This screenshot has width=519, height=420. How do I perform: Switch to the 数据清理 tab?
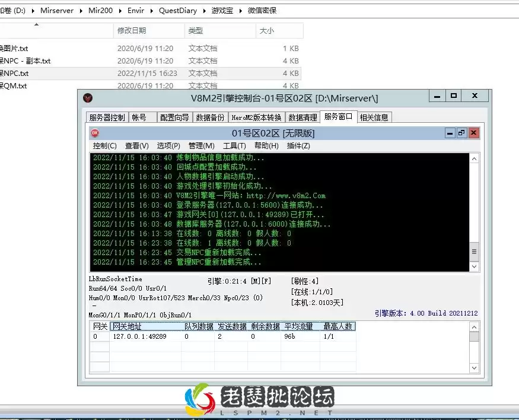(303, 117)
